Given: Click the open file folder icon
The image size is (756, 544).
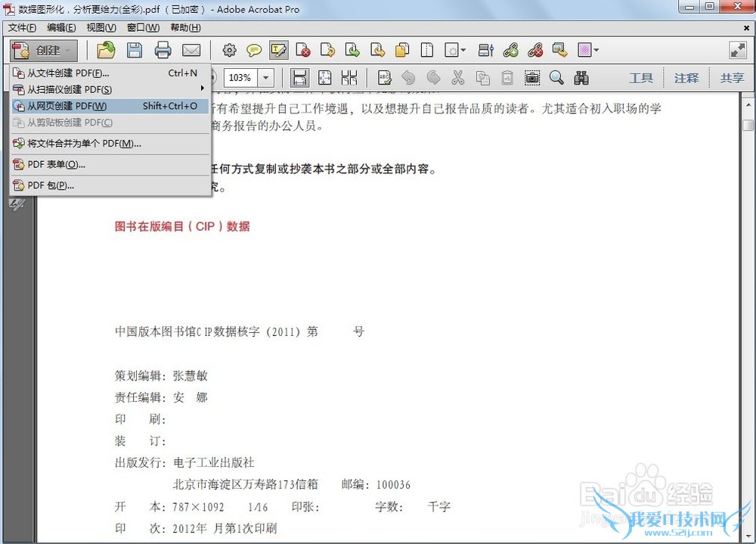Looking at the screenshot, I should click(x=106, y=50).
